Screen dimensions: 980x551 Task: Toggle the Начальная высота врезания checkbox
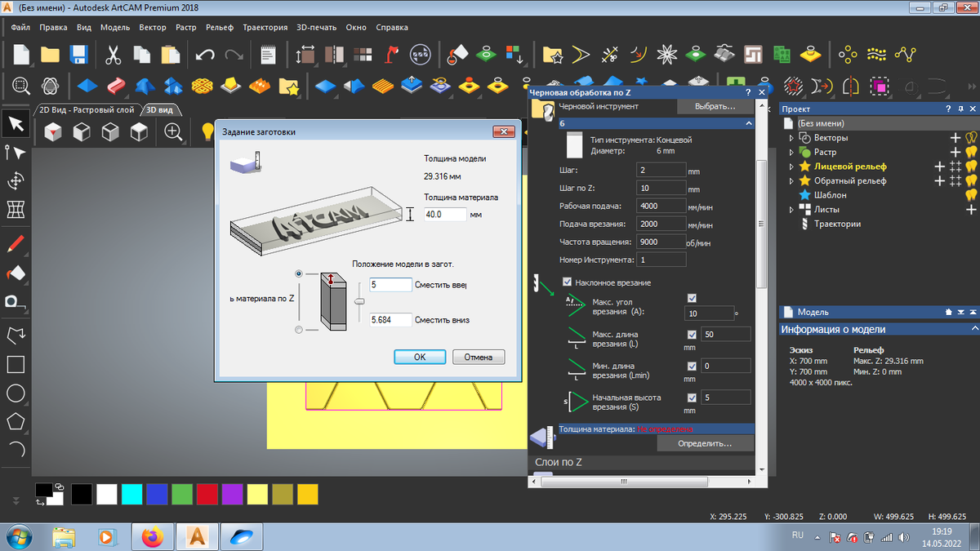[x=693, y=398]
